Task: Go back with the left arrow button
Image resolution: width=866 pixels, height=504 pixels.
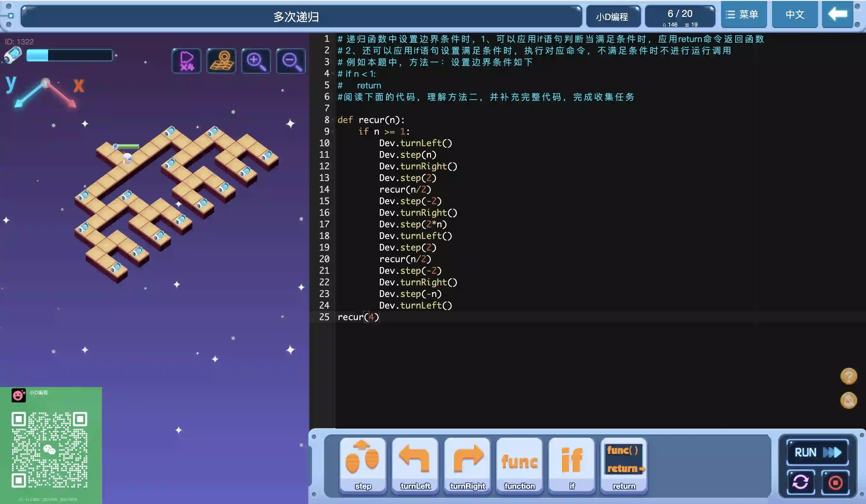Action: click(837, 14)
